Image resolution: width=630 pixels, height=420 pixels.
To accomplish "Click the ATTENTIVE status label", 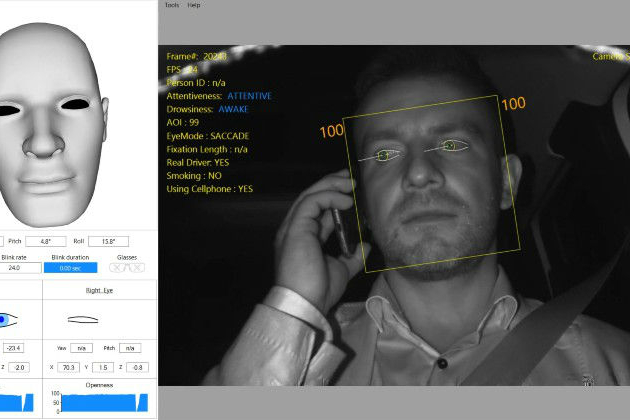I will tap(248, 96).
